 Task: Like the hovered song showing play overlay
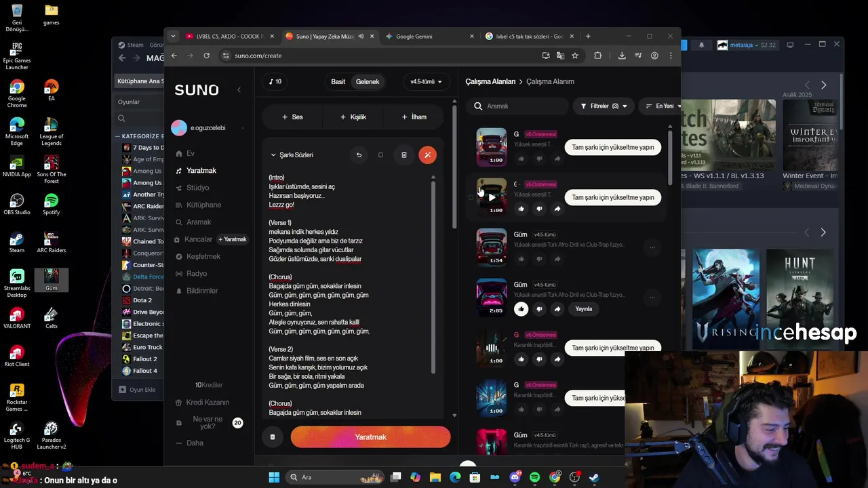pos(521,209)
